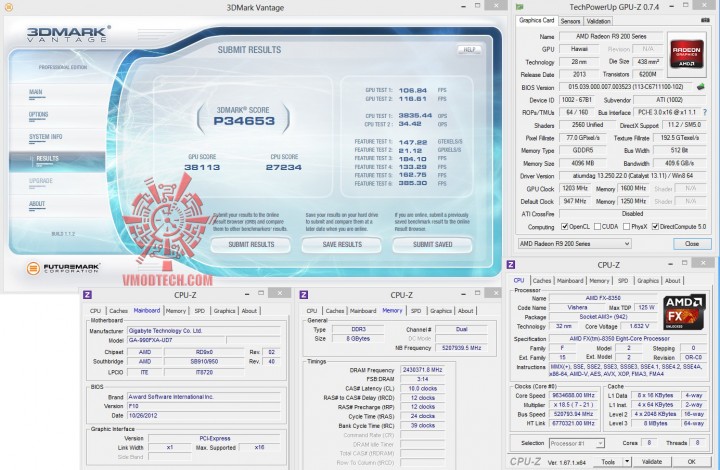
Task: Open System Info in 3DMark sidebar
Action: click(45, 137)
